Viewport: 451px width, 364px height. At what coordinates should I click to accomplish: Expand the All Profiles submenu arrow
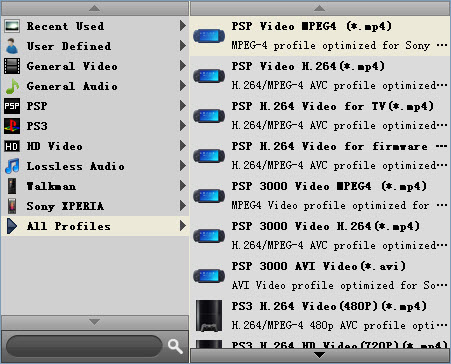click(x=183, y=226)
